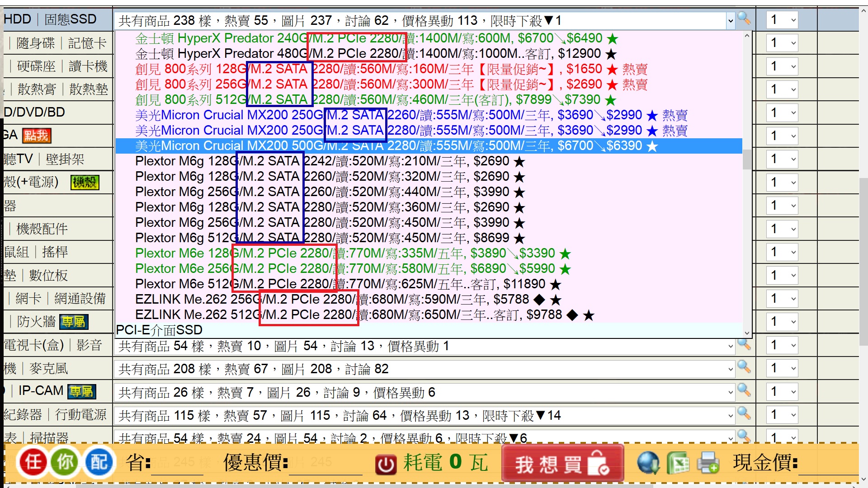Click magnifier icon on IP-CAM row

tap(744, 391)
